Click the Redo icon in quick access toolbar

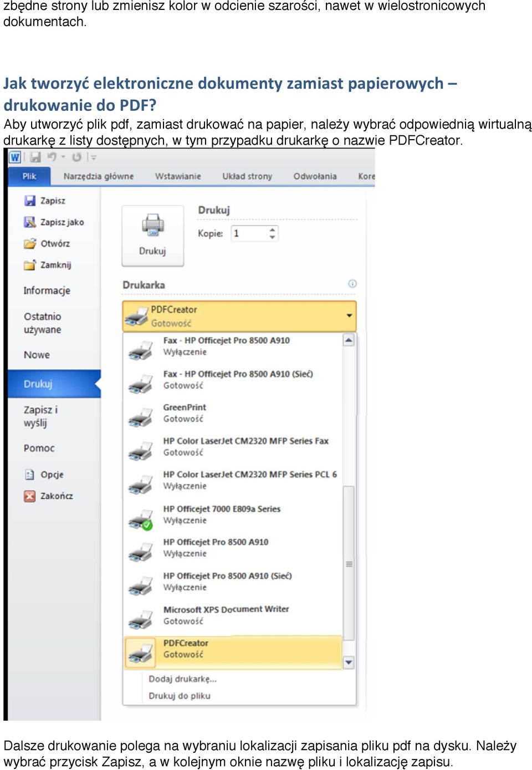tap(76, 157)
